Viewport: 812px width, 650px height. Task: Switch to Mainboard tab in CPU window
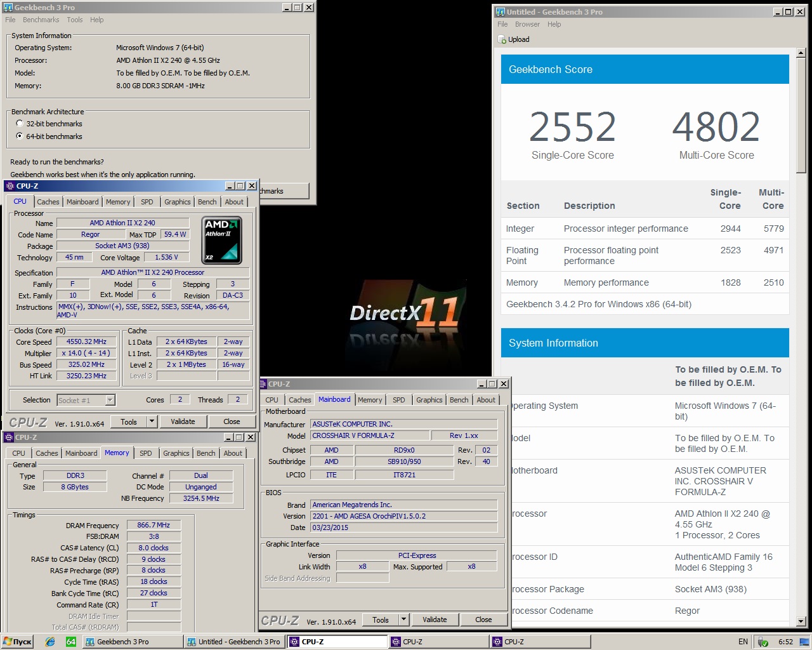(x=82, y=202)
